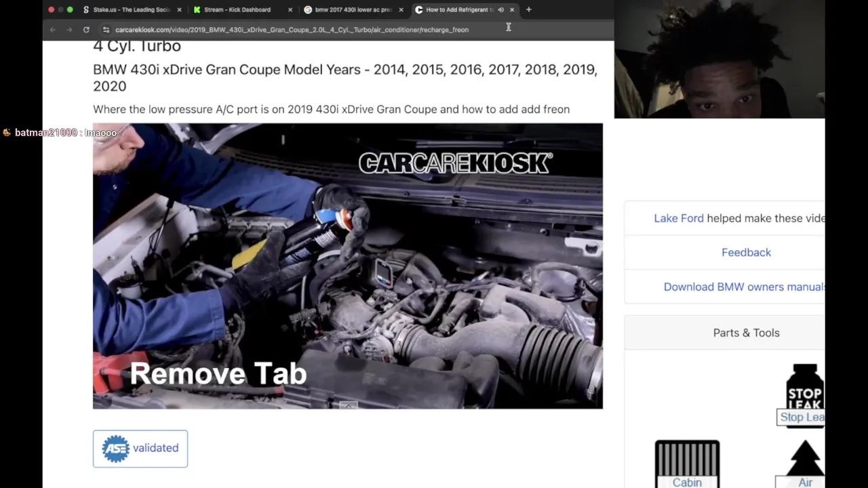868x488 pixels.
Task: Close the bmw 2017 430i search tab
Action: click(x=401, y=9)
